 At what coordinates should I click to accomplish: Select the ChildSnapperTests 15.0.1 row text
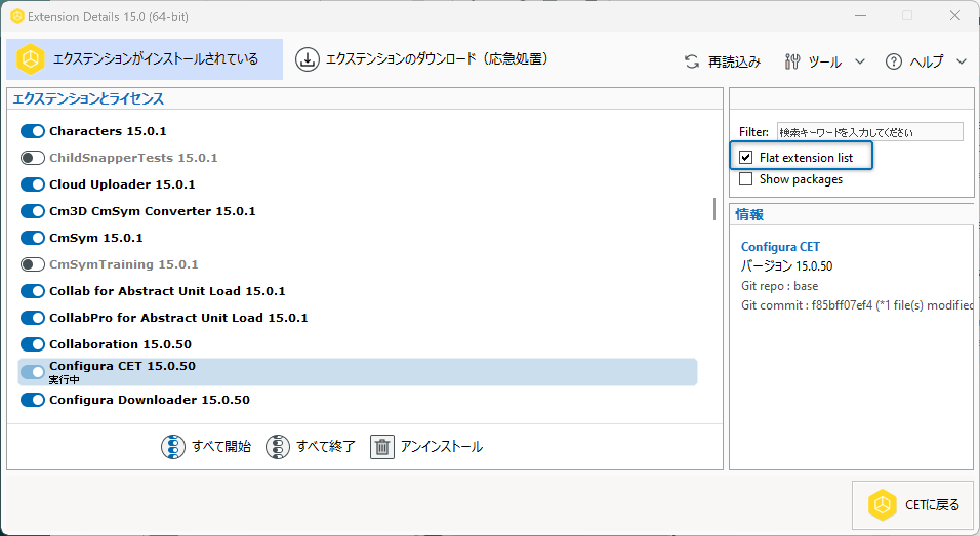(133, 158)
